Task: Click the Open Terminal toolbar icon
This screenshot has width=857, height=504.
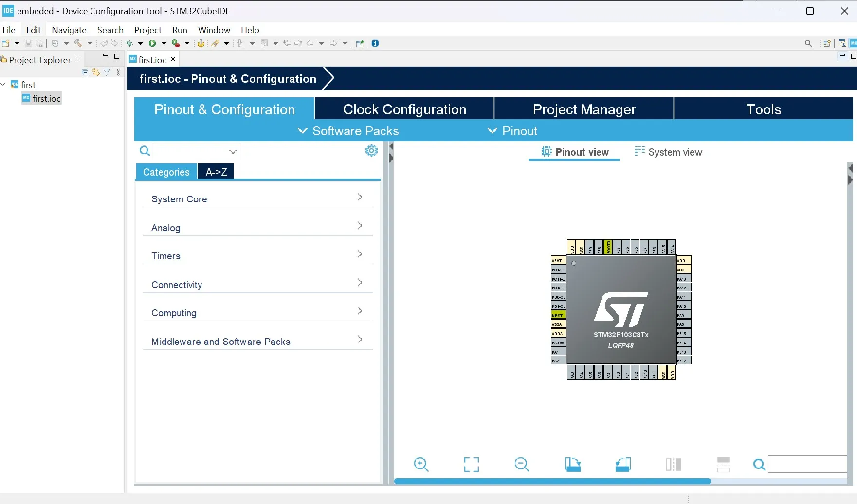Action: 360,43
